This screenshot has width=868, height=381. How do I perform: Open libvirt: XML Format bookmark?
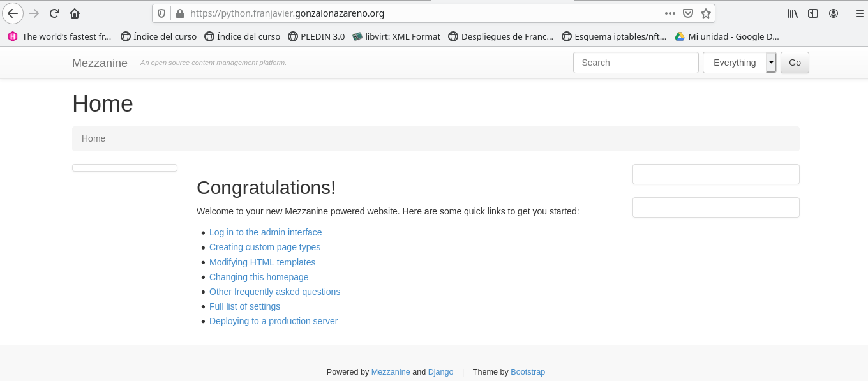pyautogui.click(x=396, y=36)
